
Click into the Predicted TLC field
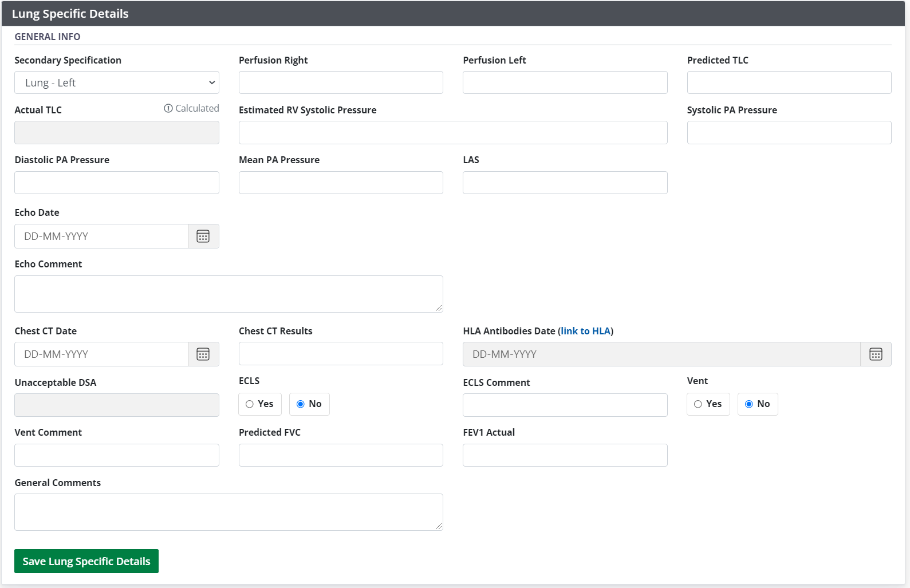(789, 82)
